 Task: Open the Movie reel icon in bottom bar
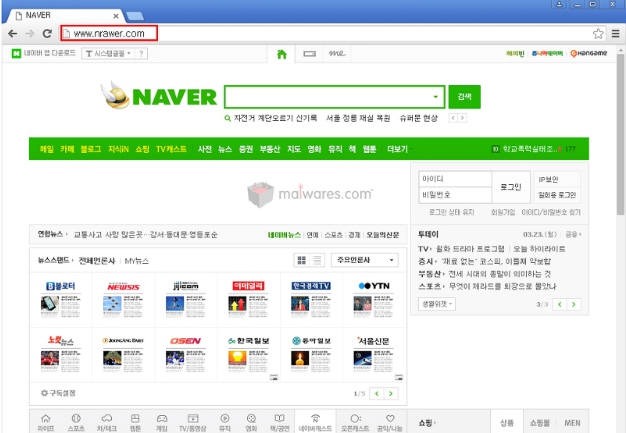[251, 422]
